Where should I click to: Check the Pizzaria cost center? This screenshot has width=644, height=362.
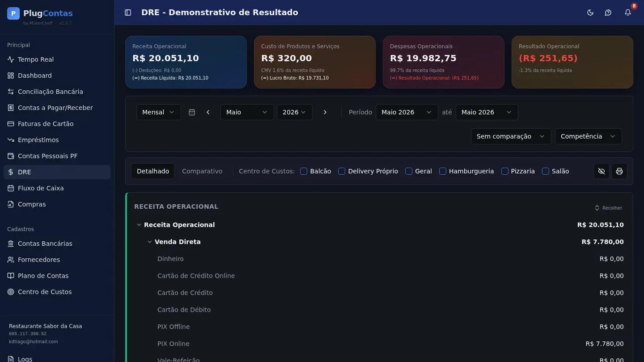coord(505,171)
